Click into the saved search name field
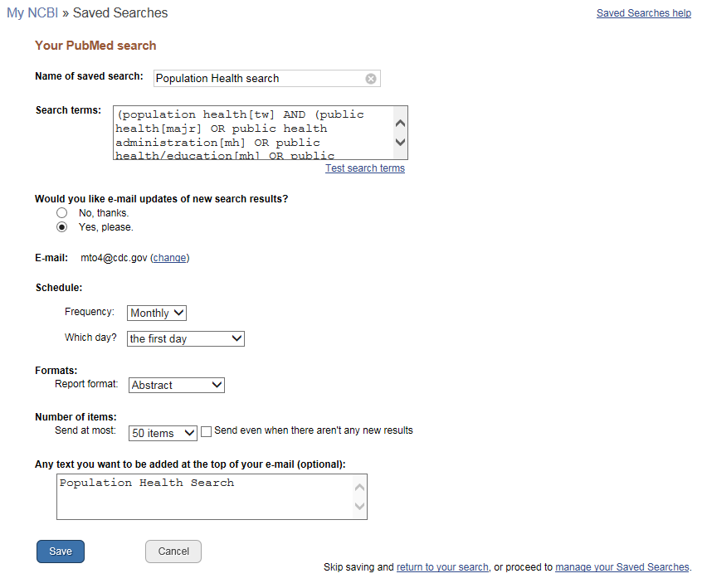 (x=257, y=79)
